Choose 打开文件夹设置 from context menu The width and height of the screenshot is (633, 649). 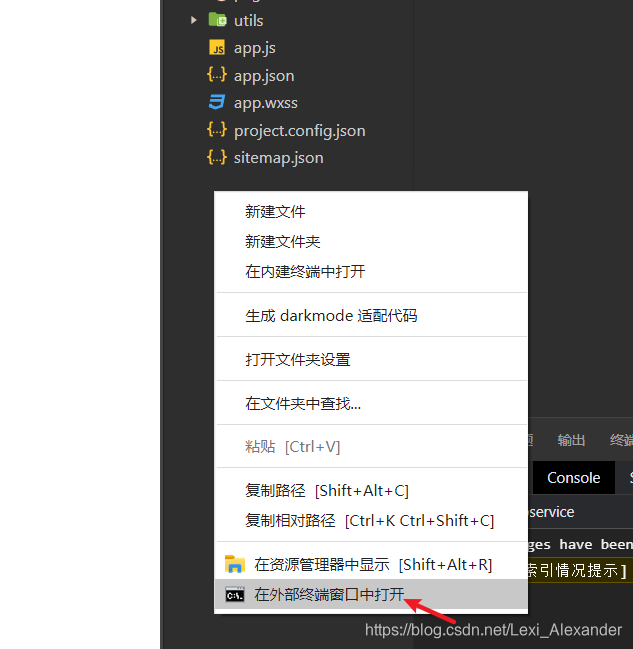(371, 359)
